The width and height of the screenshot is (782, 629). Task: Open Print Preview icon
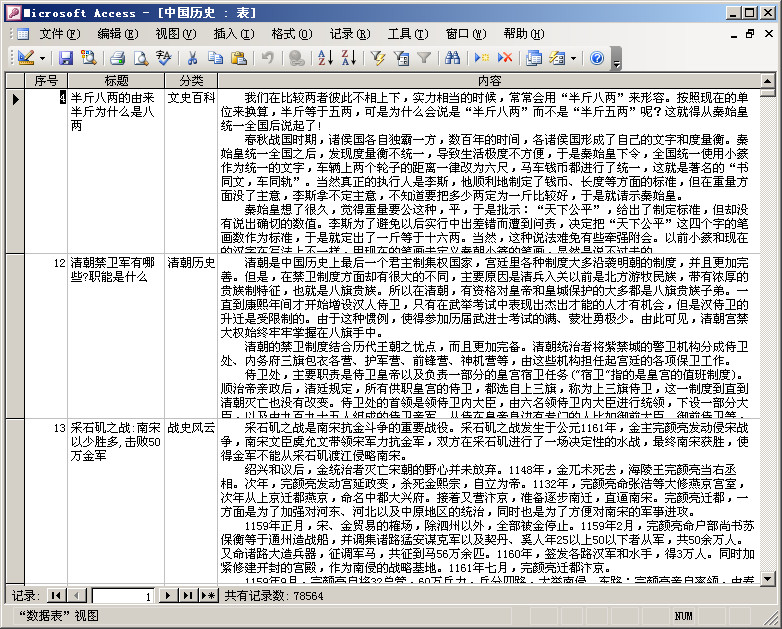coord(141,58)
